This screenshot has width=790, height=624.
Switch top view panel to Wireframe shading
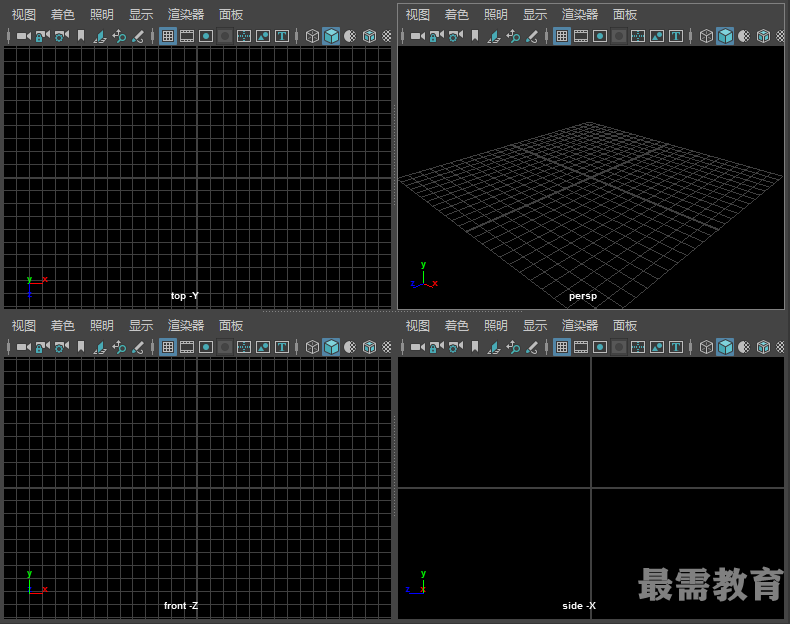[x=312, y=36]
